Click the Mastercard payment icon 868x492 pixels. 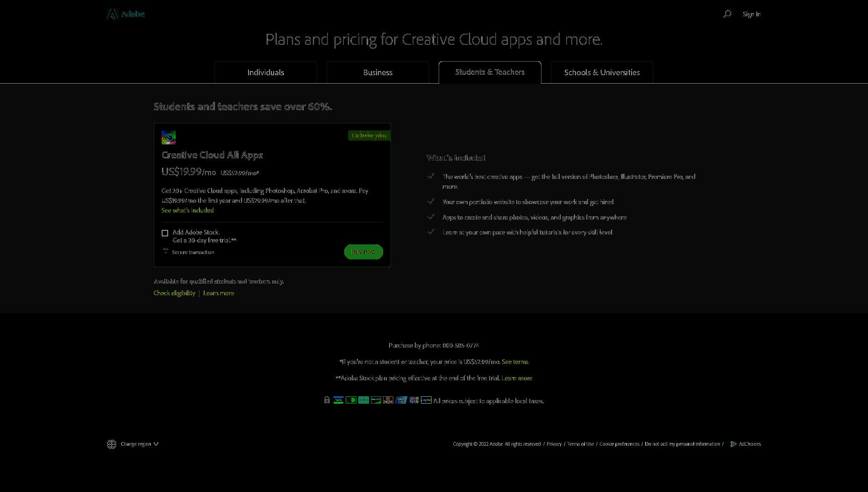351,400
